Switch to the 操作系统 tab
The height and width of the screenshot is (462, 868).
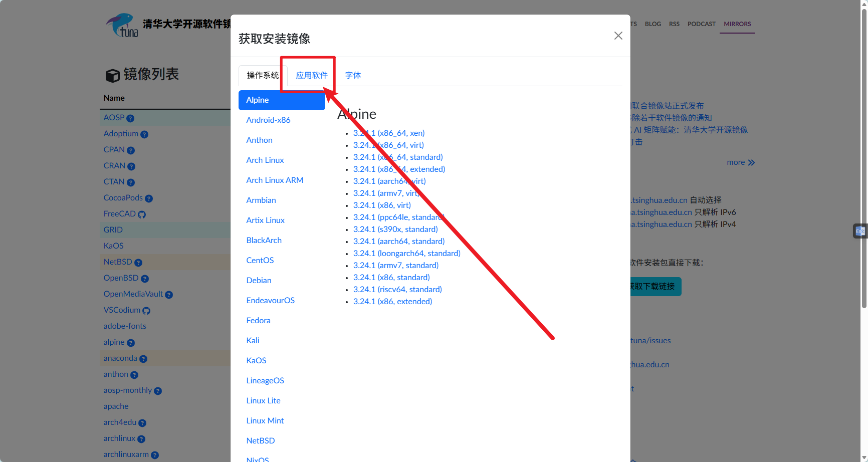263,75
